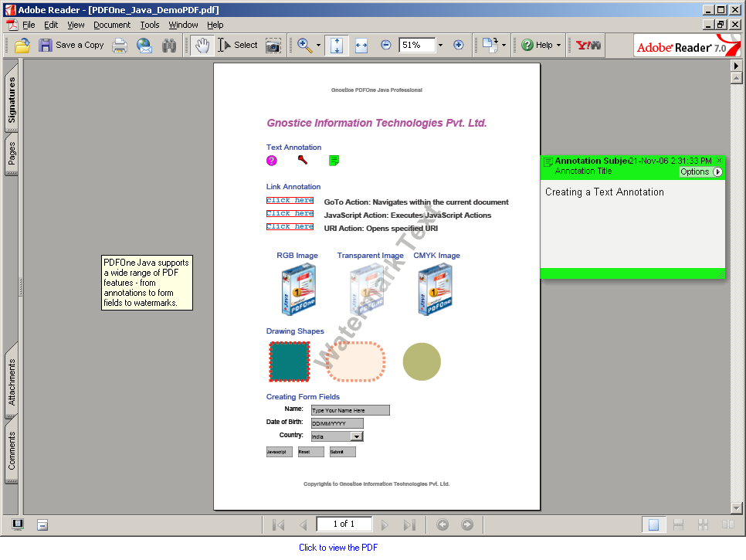Click the Open folder icon
This screenshot has width=746, height=560.
tap(22, 46)
